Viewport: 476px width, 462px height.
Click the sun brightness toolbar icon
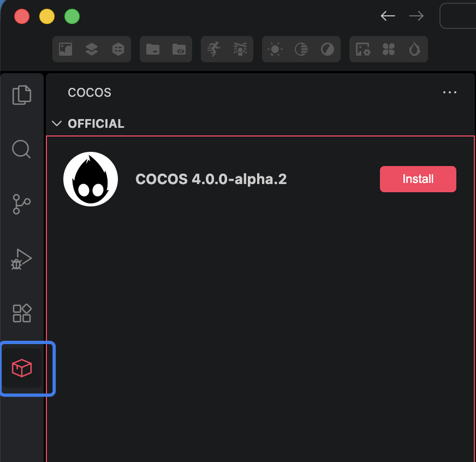(275, 49)
